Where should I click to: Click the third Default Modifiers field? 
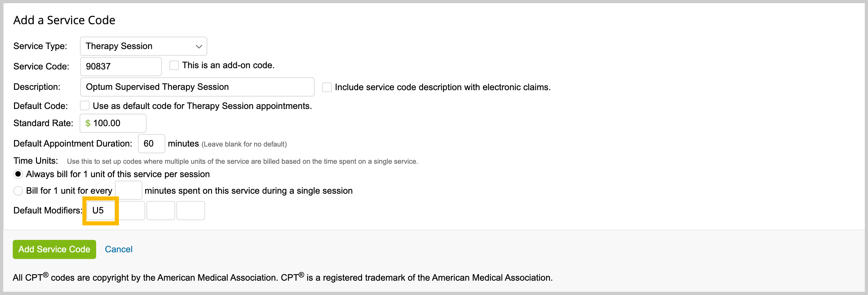pos(161,211)
